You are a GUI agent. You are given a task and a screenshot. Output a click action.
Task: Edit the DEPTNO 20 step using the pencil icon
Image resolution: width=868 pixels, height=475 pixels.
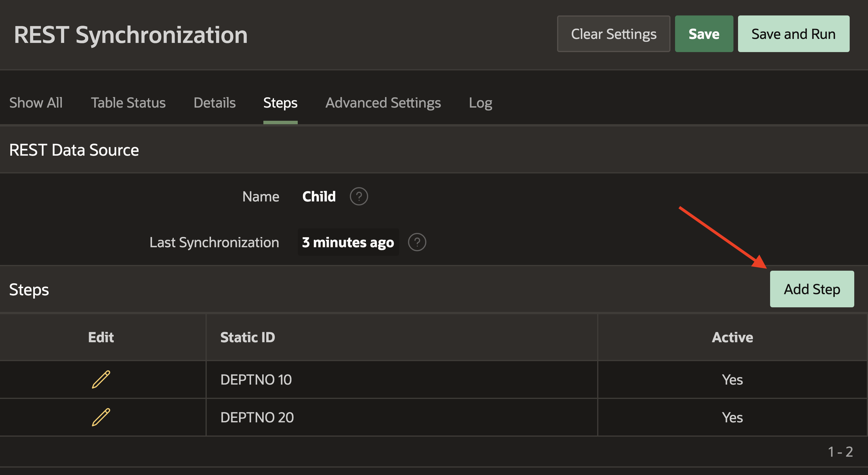tap(100, 417)
